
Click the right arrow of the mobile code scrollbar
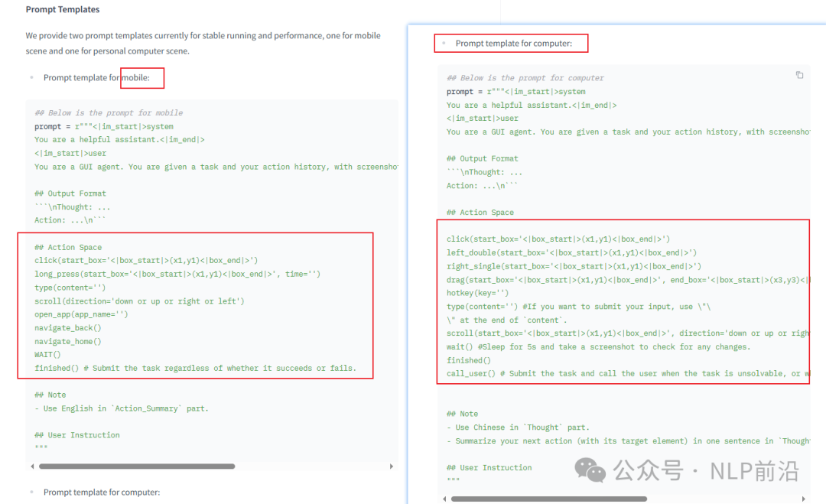(x=391, y=466)
